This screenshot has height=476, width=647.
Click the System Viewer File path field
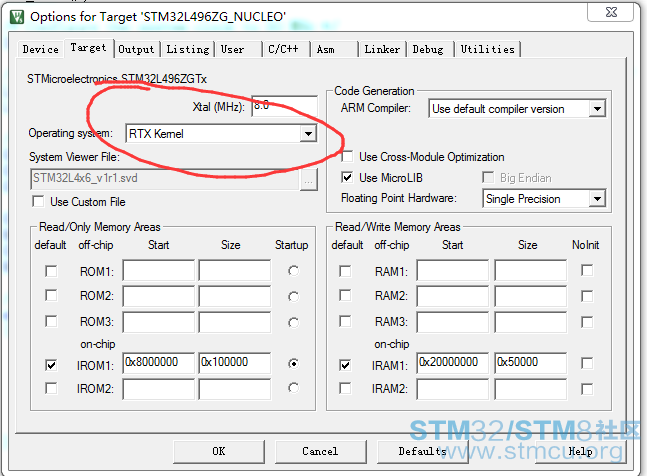coord(165,179)
